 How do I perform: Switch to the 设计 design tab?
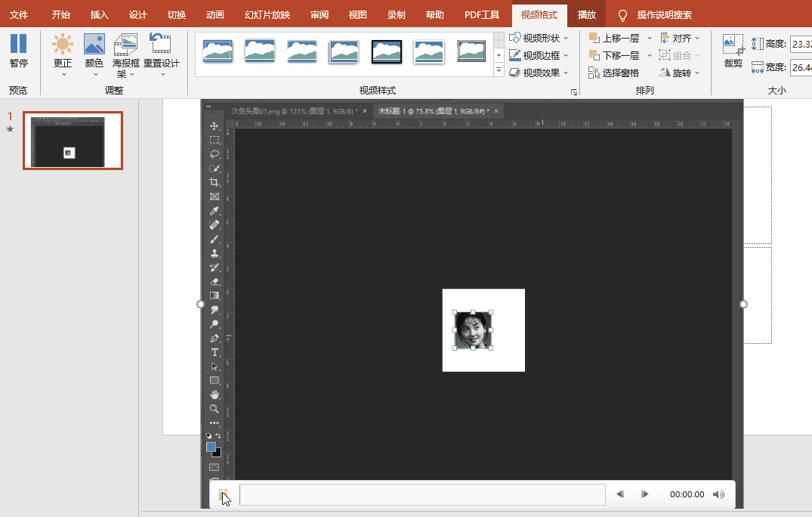[x=137, y=14]
